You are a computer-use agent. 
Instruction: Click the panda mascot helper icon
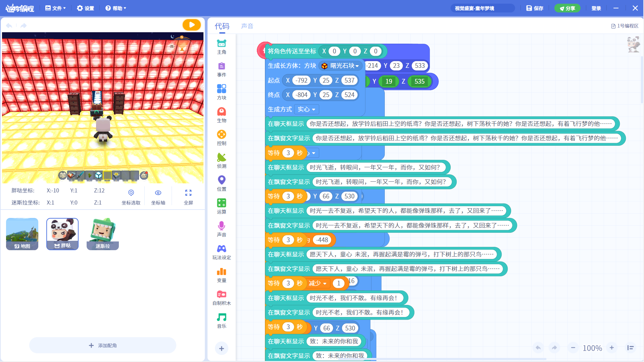[x=633, y=44]
